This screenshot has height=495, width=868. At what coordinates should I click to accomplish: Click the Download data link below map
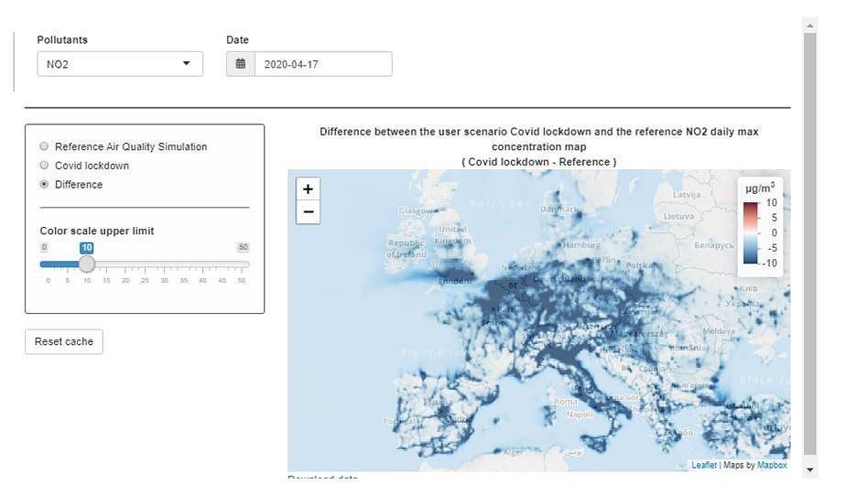pos(322,477)
